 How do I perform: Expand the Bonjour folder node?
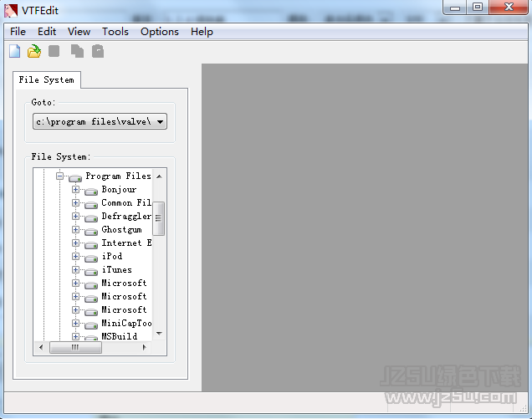(75, 189)
